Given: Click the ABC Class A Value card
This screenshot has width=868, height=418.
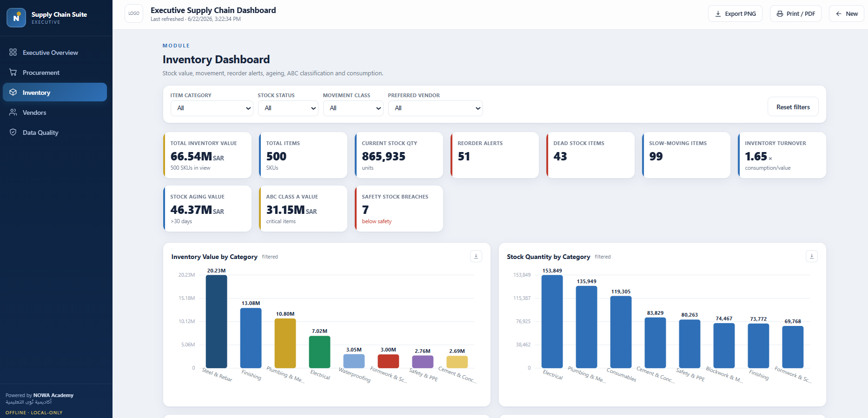Looking at the screenshot, I should pos(303,209).
